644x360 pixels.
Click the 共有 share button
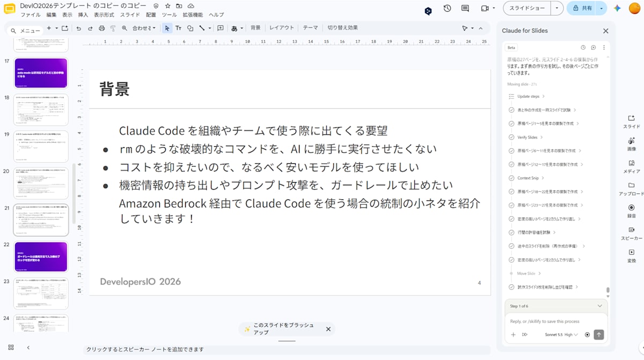pyautogui.click(x=582, y=8)
